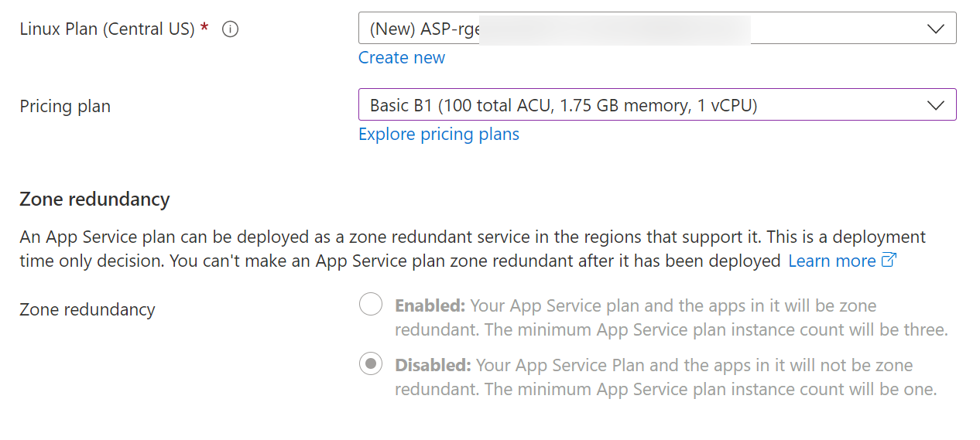Click the bold "Enabled:" option label
The image size is (980, 440).
click(430, 305)
